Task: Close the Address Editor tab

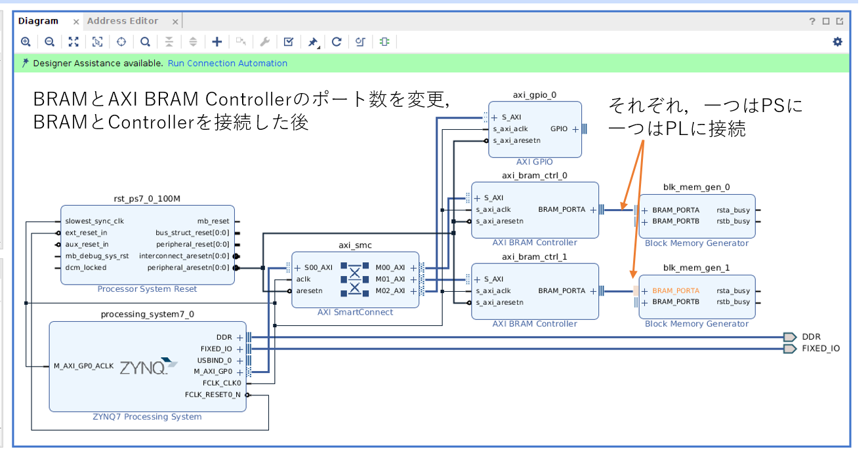Action: point(175,22)
